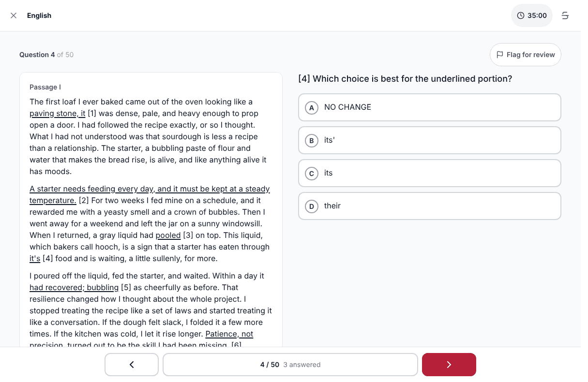
Task: Click the underlined phrase "paving stone, it"
Action: (58, 114)
